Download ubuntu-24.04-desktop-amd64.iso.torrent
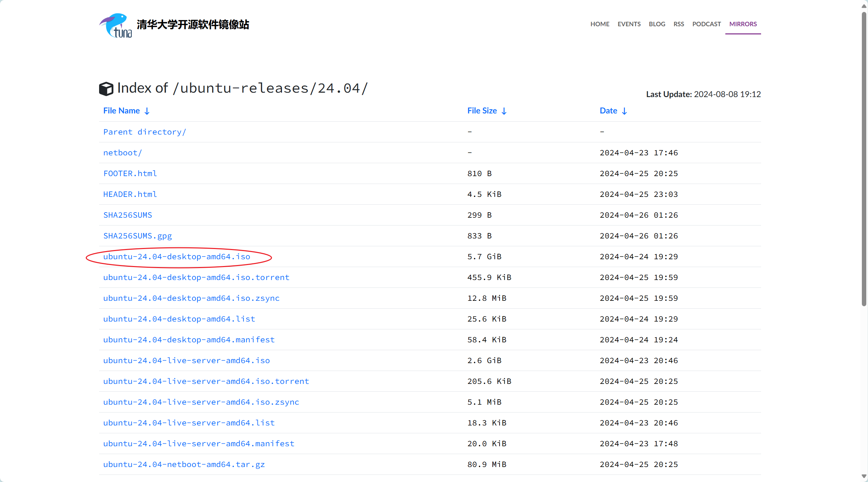The image size is (868, 482). pos(196,277)
